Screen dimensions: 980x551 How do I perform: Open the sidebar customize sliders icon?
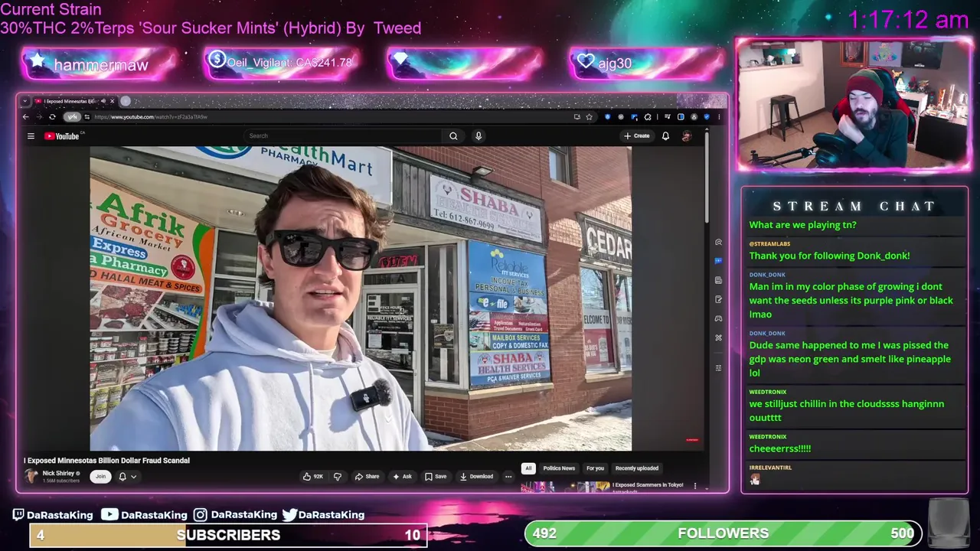718,368
